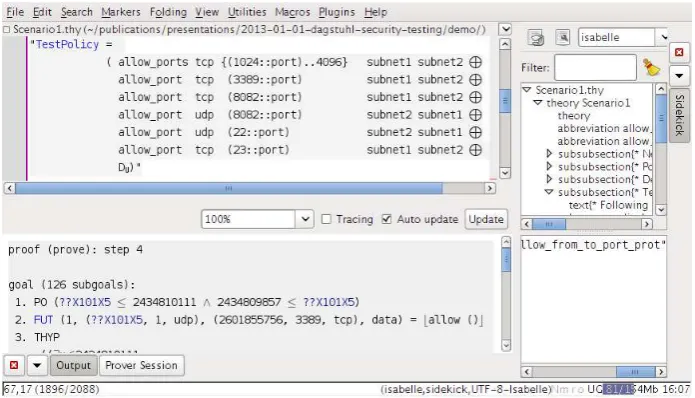Image resolution: width=695 pixels, height=398 pixels.
Task: Clear the filter with the broom icon
Action: pos(651,67)
